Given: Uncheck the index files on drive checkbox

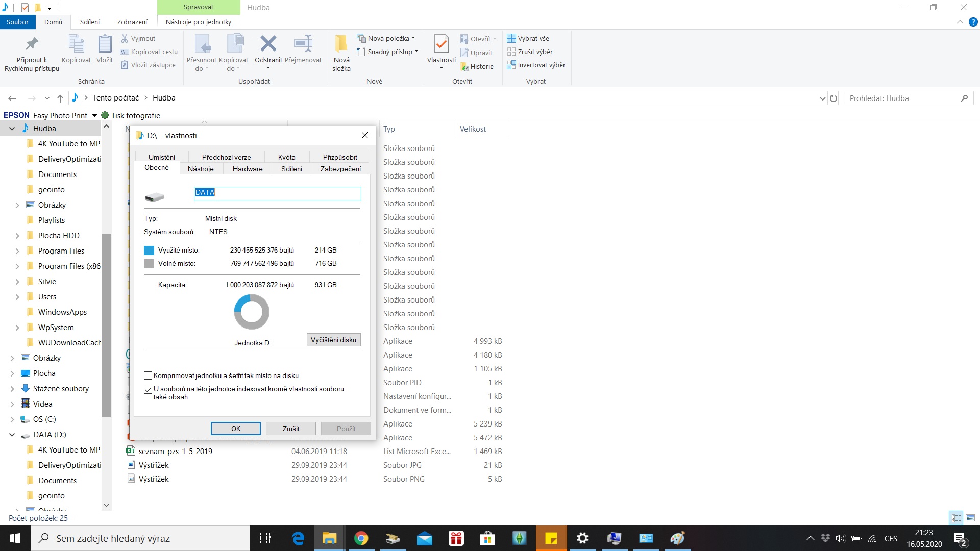Looking at the screenshot, I should point(148,389).
